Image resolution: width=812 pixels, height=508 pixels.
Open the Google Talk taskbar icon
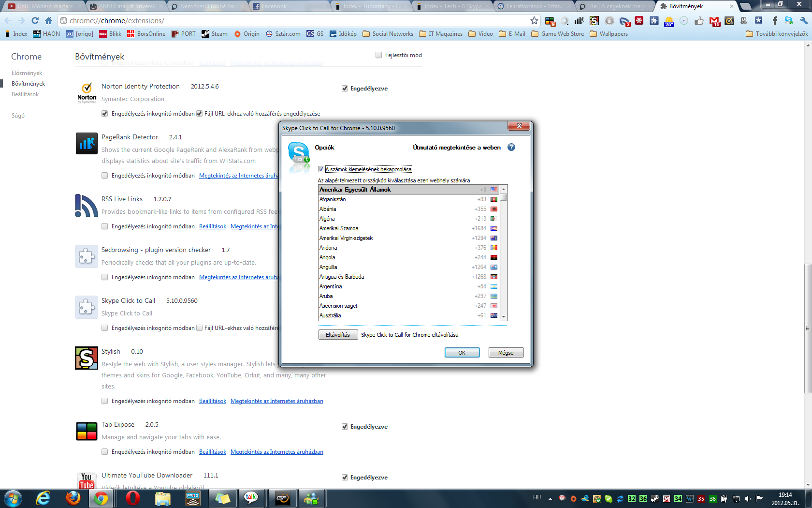point(251,498)
